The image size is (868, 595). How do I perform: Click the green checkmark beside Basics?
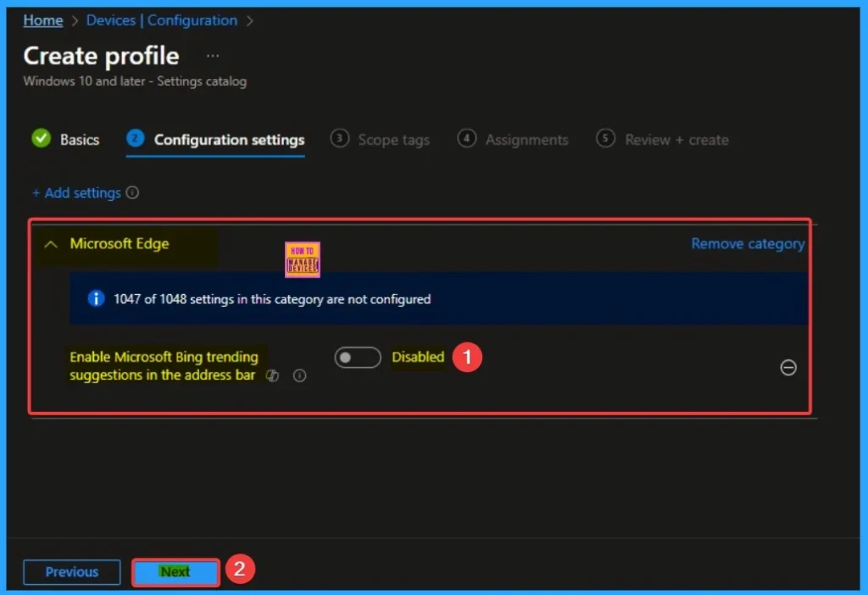(42, 138)
